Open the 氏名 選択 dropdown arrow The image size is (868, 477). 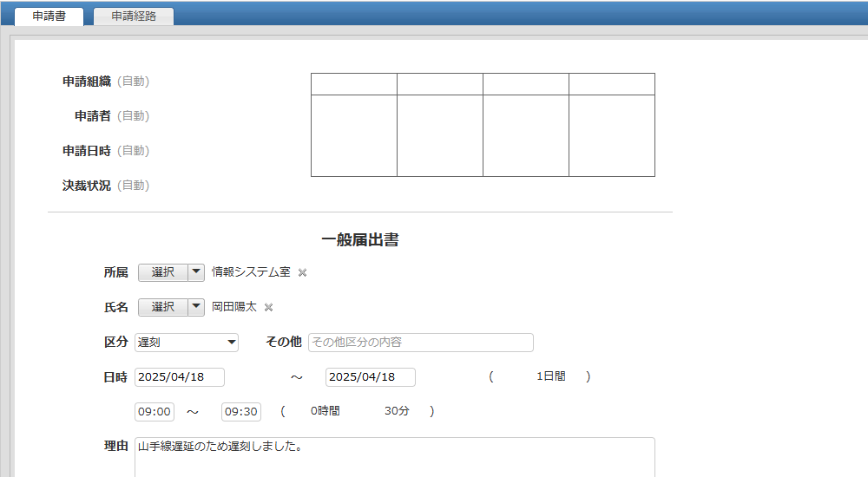coord(196,307)
